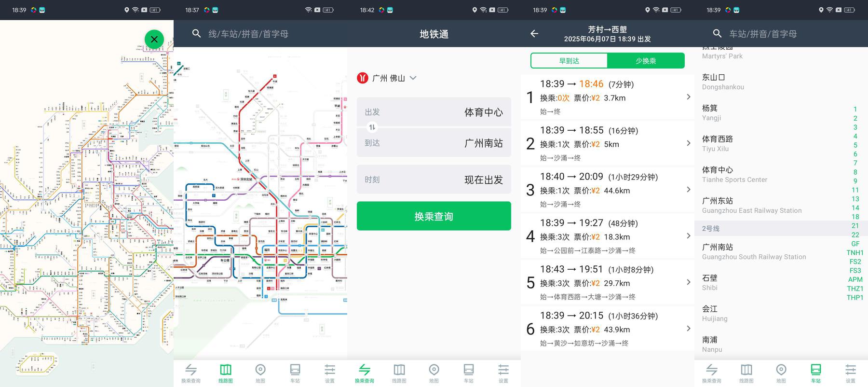Close the full-screen metro map with green X
The width and height of the screenshot is (868, 387).
click(x=154, y=39)
